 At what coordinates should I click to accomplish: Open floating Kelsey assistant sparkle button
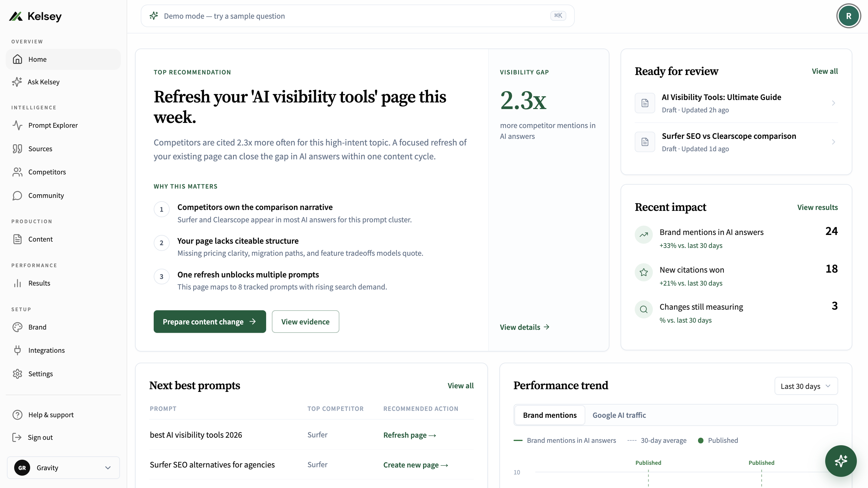coord(841,461)
